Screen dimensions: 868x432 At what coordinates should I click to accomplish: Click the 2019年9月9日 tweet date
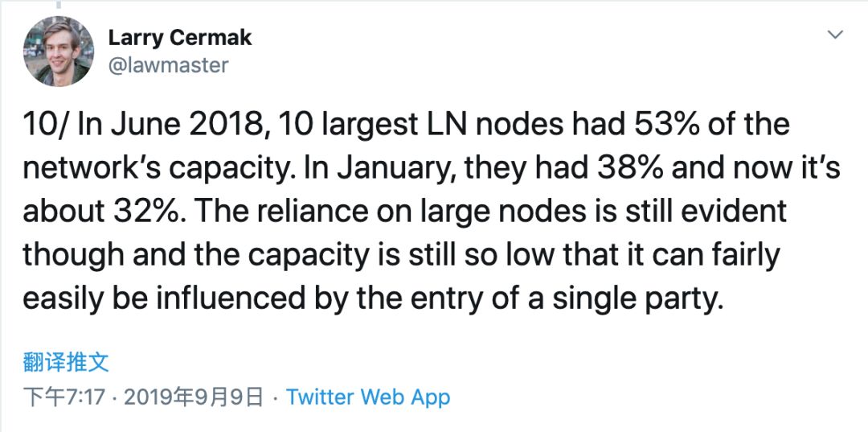click(193, 397)
